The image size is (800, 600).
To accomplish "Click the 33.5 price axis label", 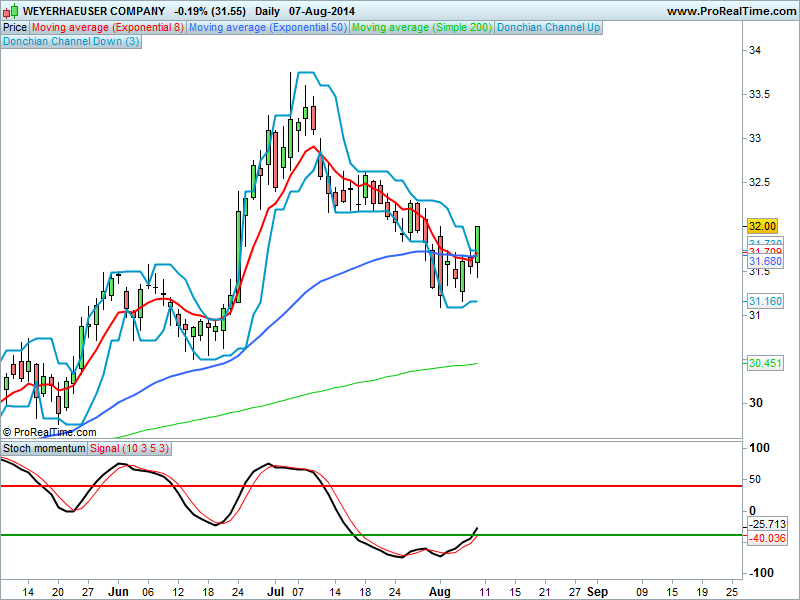I will tap(759, 94).
